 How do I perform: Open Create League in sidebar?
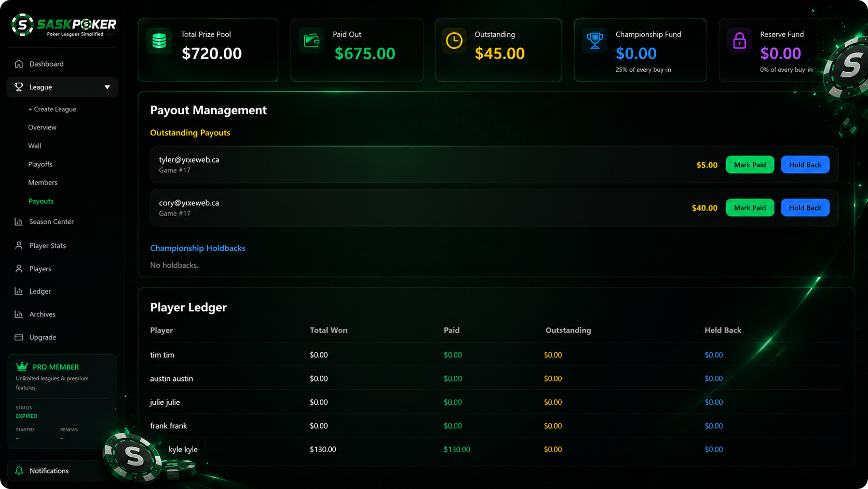point(52,109)
